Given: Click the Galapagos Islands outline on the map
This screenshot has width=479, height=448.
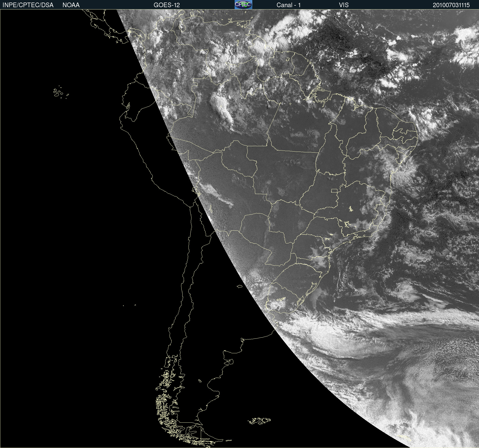Looking at the screenshot, I should coord(61,93).
